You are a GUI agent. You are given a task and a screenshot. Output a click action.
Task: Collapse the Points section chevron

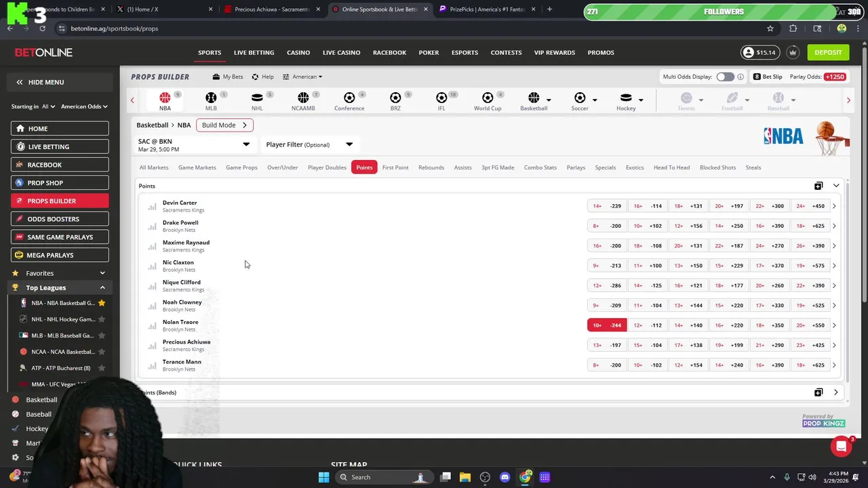point(836,186)
